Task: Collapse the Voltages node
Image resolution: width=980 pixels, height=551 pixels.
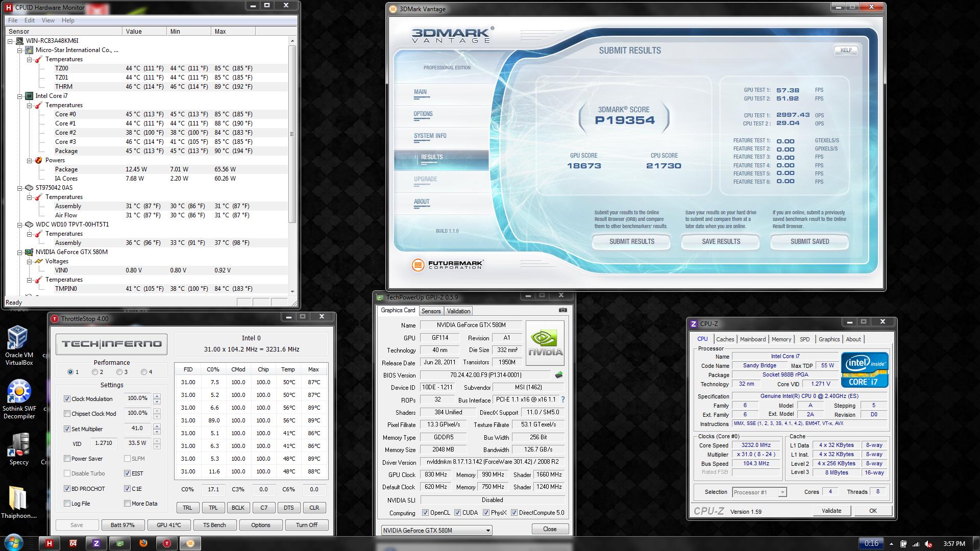Action: pos(29,261)
